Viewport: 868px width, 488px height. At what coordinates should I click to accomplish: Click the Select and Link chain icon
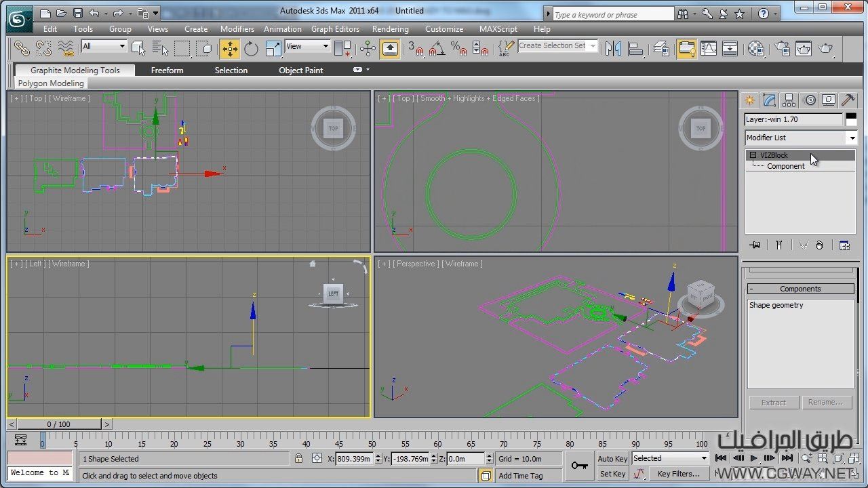[x=22, y=48]
